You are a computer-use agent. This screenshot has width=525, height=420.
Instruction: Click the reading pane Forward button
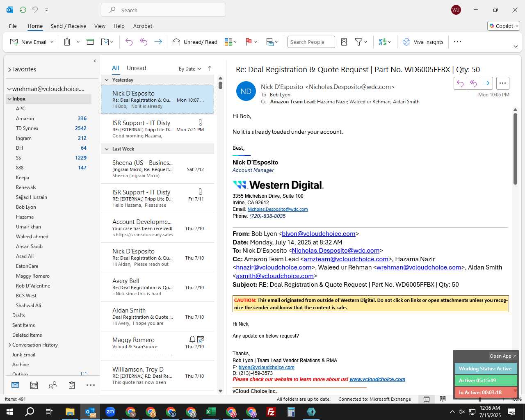(486, 83)
